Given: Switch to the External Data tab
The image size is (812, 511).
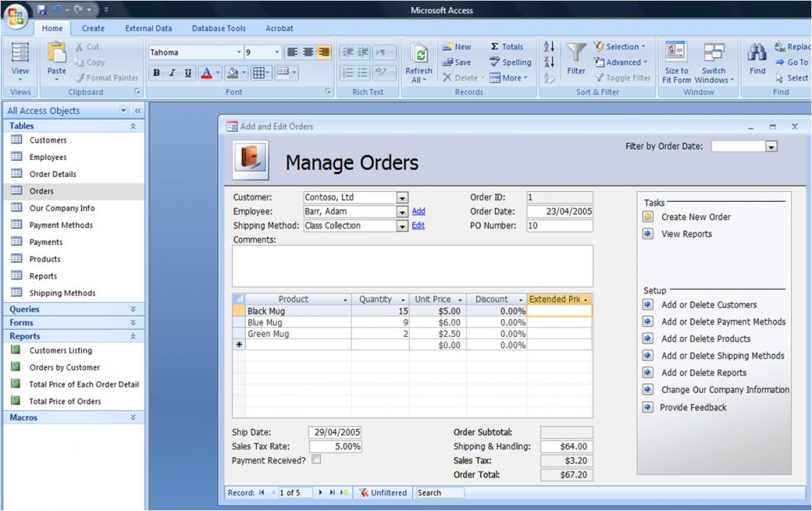Looking at the screenshot, I should (148, 29).
